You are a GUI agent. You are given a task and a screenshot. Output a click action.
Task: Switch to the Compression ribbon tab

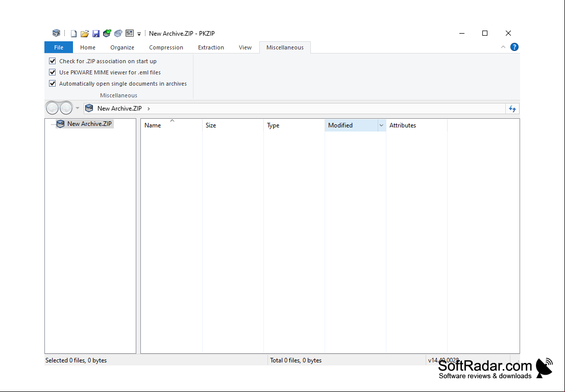(166, 47)
